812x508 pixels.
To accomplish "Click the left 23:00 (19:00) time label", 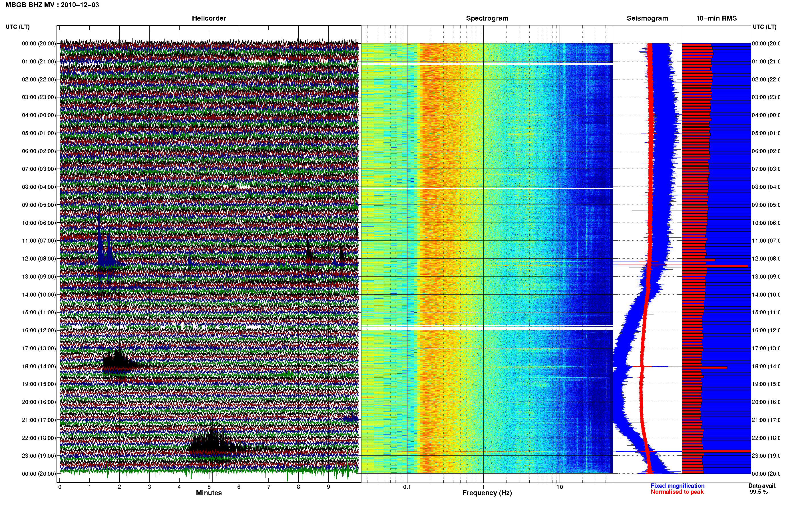I will [x=39, y=456].
